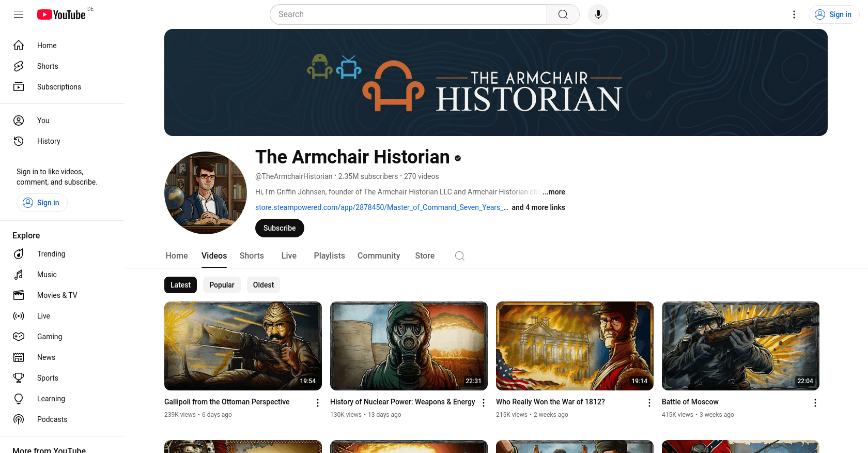
Task: Show the 'and 4 more links' list
Action: tap(538, 207)
